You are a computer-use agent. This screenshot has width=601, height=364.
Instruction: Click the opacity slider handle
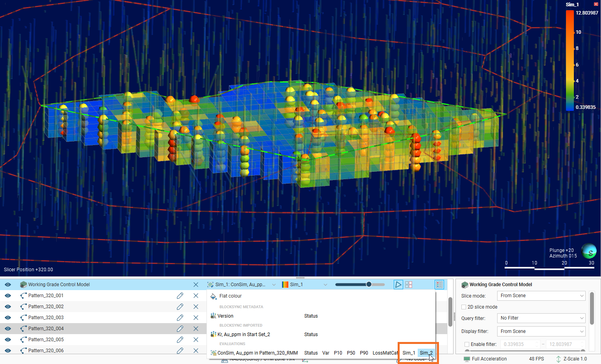(x=369, y=285)
